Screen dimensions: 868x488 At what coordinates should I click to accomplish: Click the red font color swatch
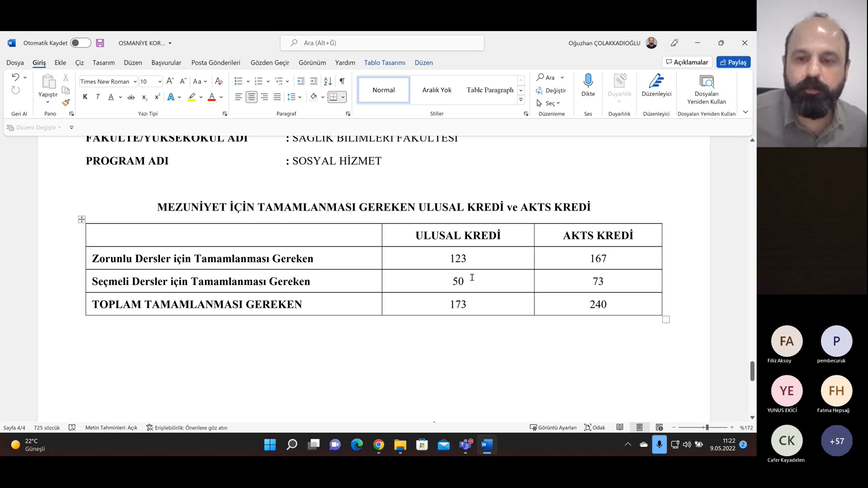pos(212,97)
